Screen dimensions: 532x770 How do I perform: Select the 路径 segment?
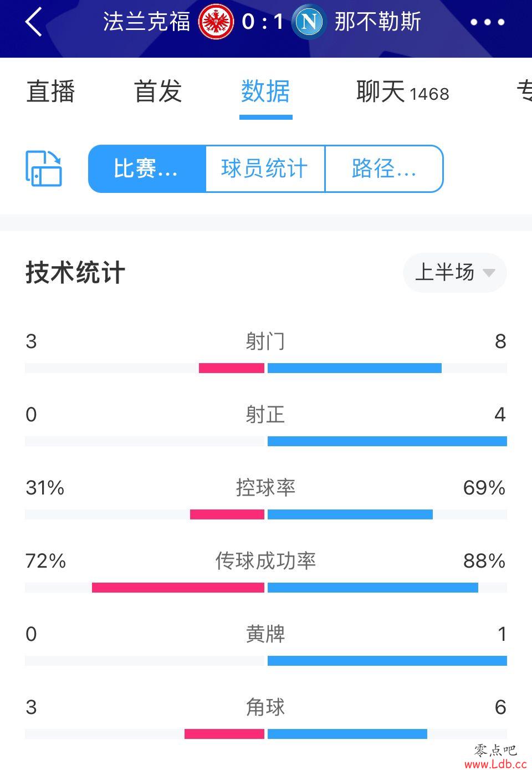(384, 169)
